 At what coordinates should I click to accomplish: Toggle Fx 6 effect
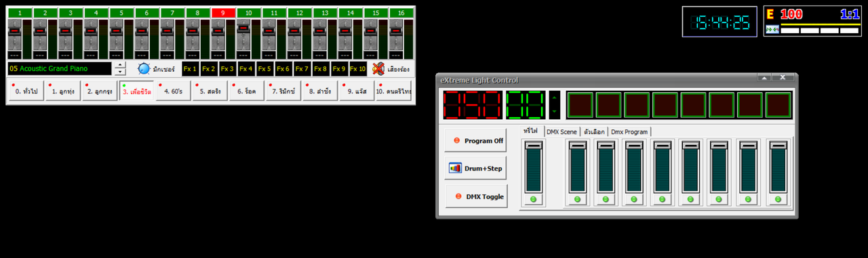point(283,68)
